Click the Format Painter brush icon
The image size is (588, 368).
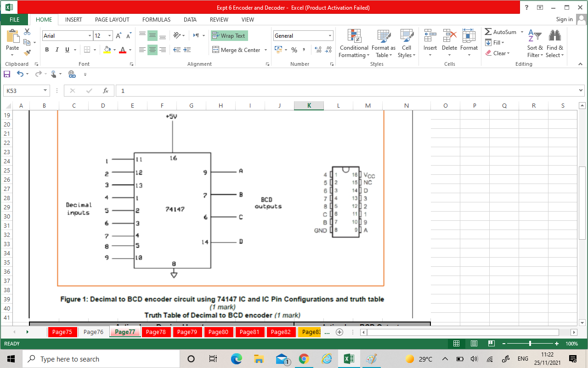pyautogui.click(x=27, y=53)
